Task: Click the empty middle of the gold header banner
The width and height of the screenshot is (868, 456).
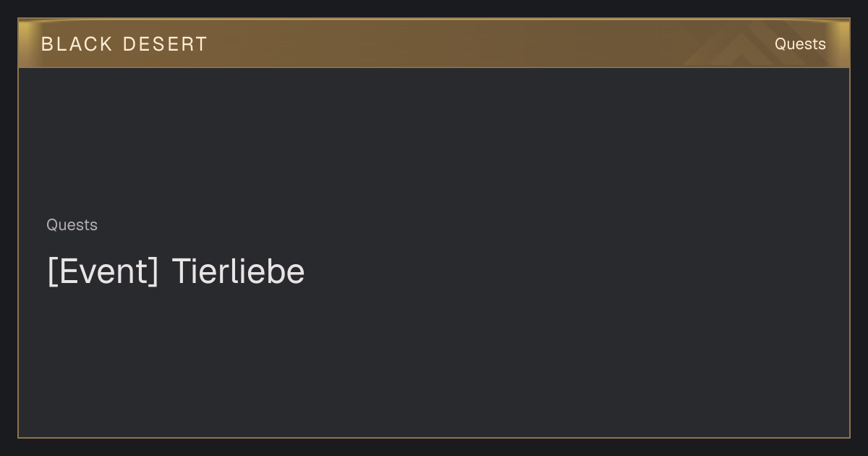Action: tap(434, 43)
